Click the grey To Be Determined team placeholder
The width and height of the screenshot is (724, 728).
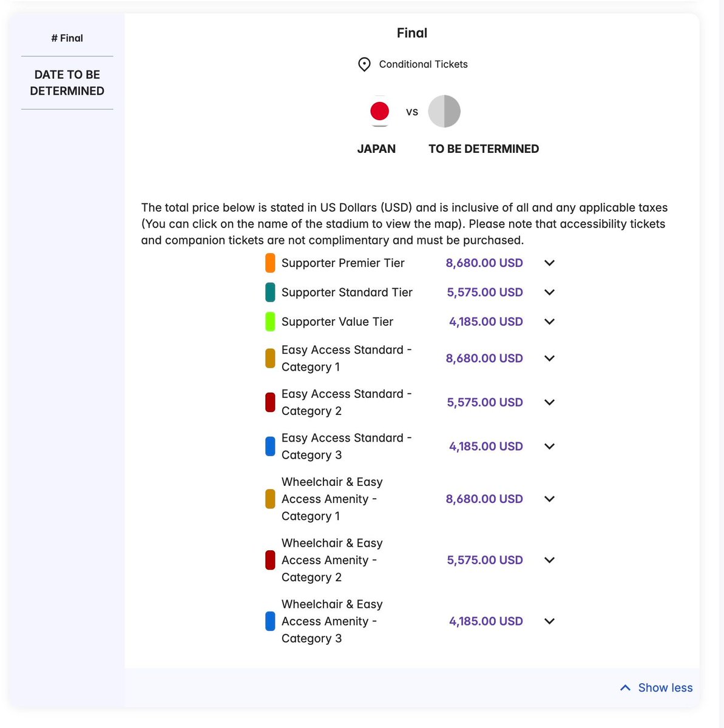pos(444,111)
